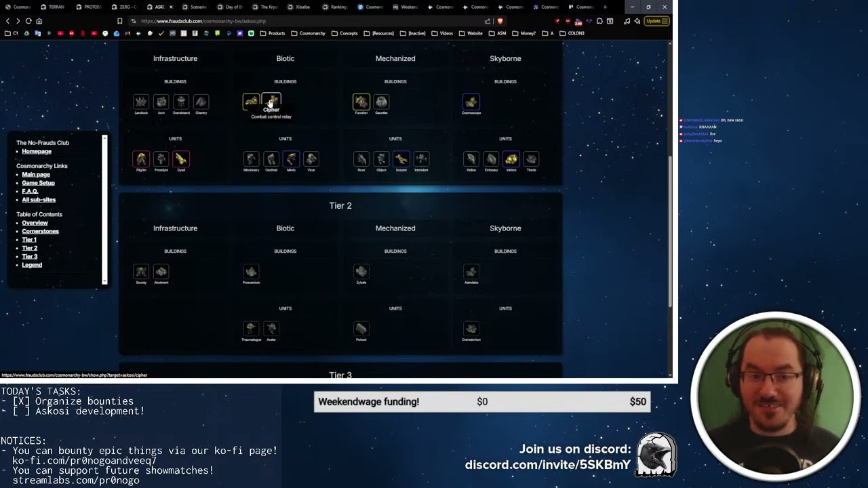
Task: Go to Main page link
Action: (x=36, y=174)
